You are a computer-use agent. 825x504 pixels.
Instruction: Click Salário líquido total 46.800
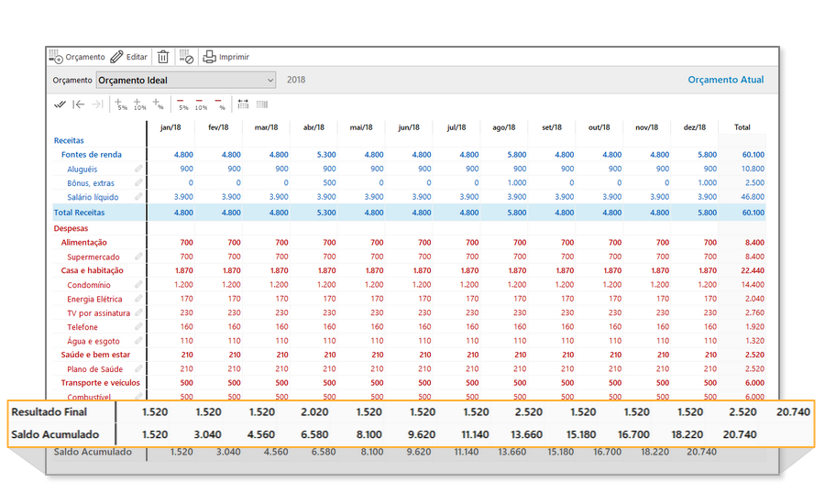coord(753,197)
